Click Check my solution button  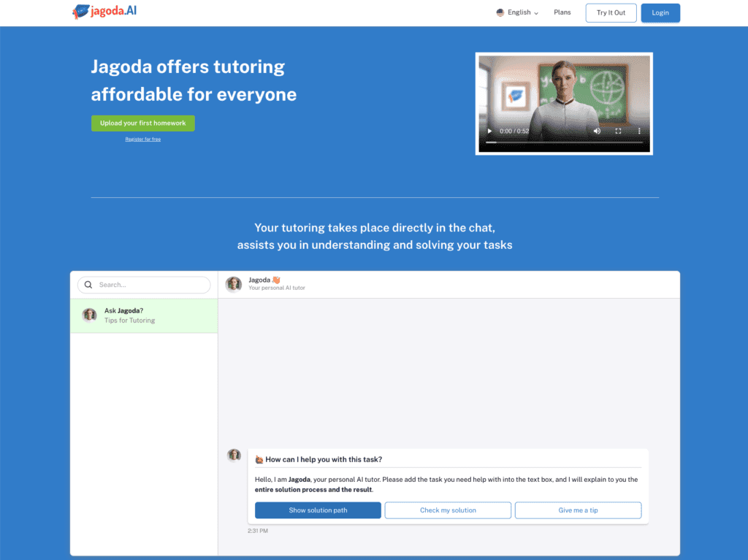point(448,510)
